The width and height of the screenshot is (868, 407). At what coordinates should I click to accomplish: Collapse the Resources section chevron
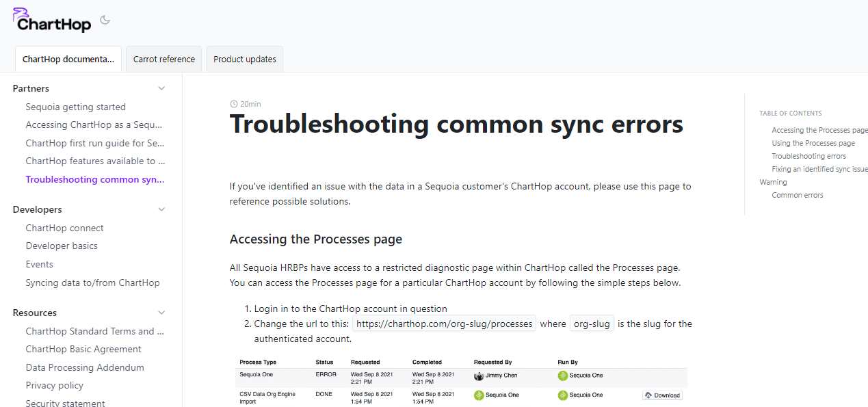pyautogui.click(x=161, y=313)
